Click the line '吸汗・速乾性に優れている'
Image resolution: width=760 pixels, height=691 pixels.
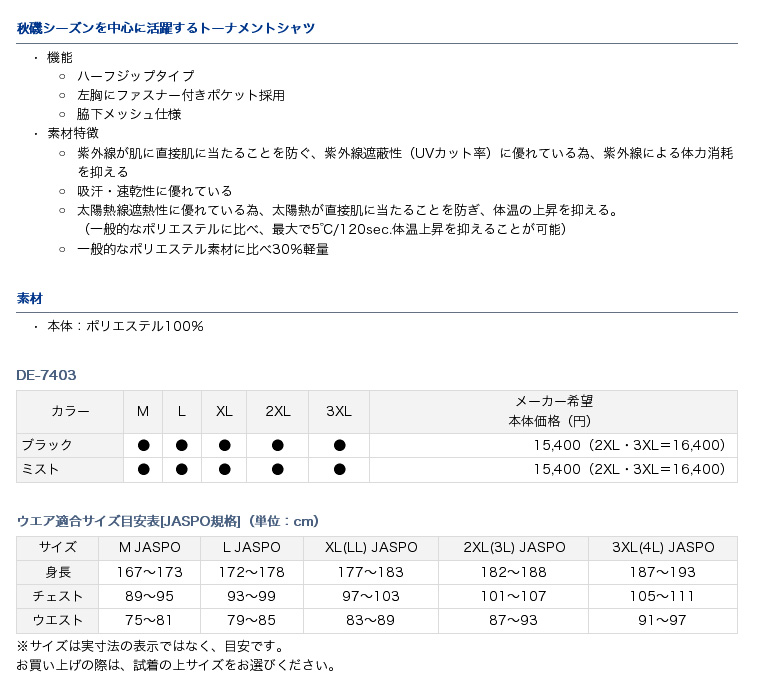coord(155,191)
